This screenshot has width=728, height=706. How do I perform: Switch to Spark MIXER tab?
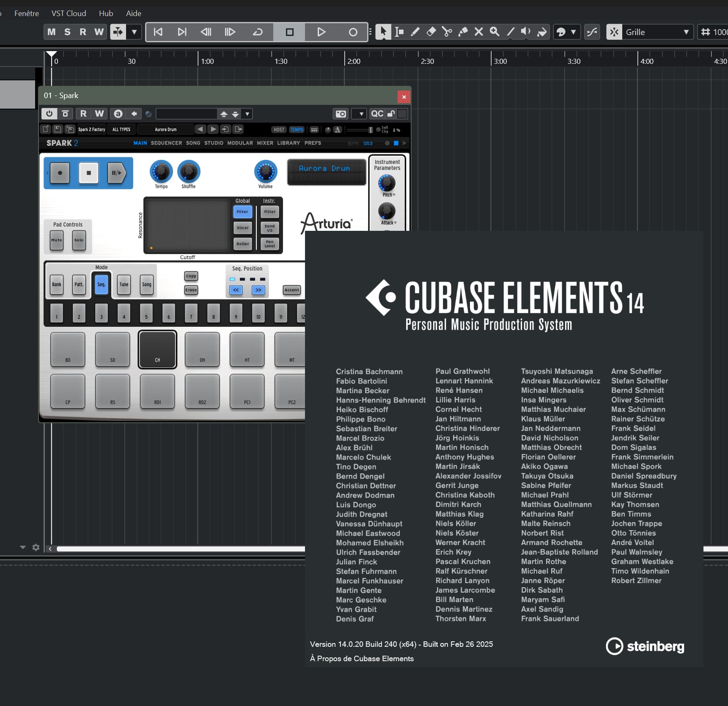pos(265,143)
